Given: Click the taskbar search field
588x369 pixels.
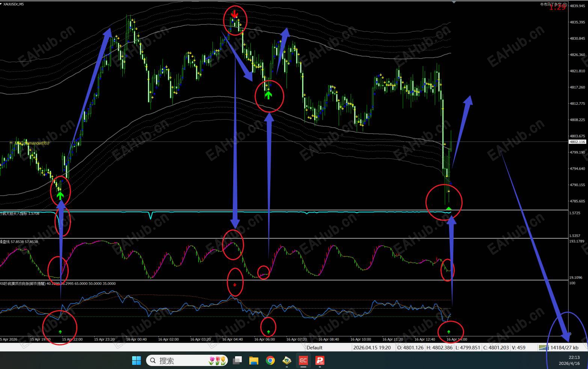Looking at the screenshot, I should click(x=187, y=361).
